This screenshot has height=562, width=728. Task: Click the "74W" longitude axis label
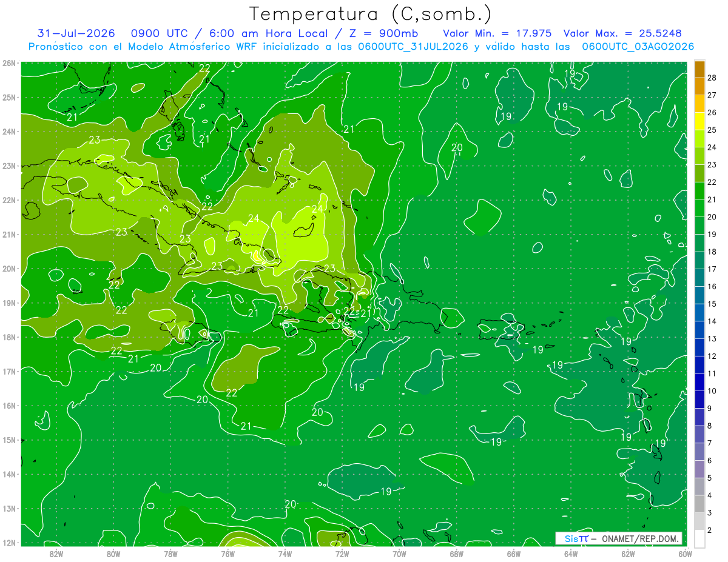[285, 554]
